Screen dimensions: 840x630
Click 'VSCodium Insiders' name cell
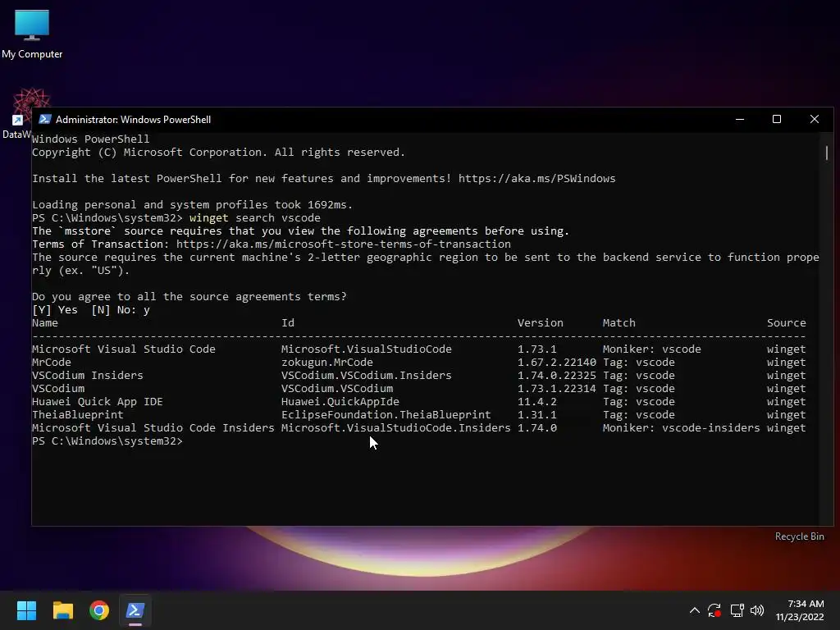coord(87,375)
